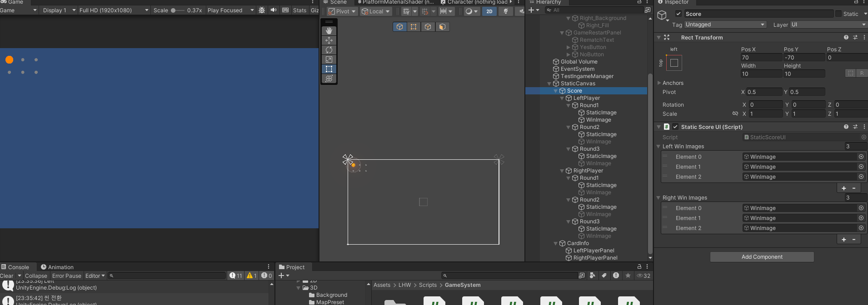The image size is (868, 305).
Task: Click the Blueprint mode button in Rect Transform
Action: click(851, 73)
